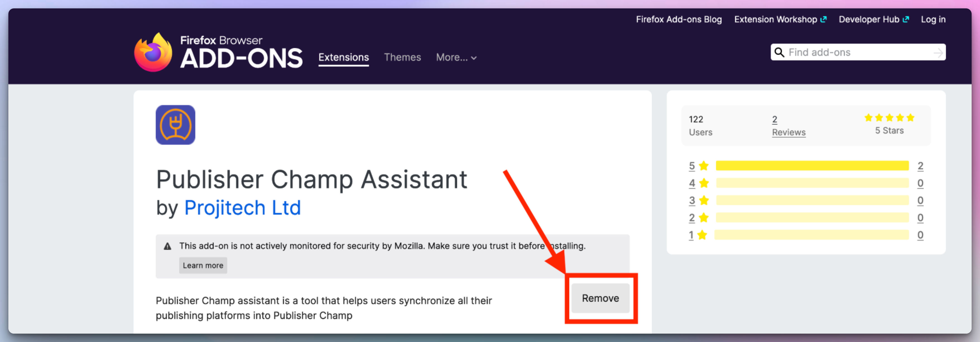This screenshot has width=980, height=342.
Task: Click the rating number 3 link
Action: [x=692, y=200]
